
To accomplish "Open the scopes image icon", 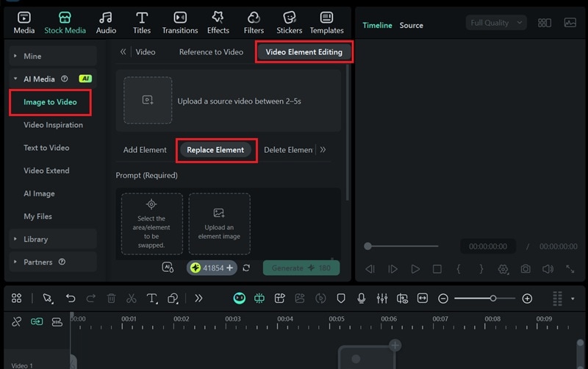I will 570,23.
